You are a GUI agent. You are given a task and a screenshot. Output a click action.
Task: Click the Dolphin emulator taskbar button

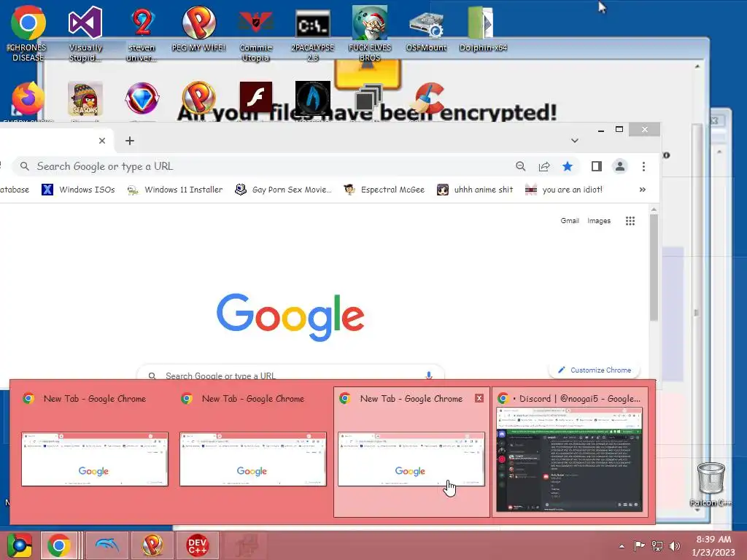107,545
